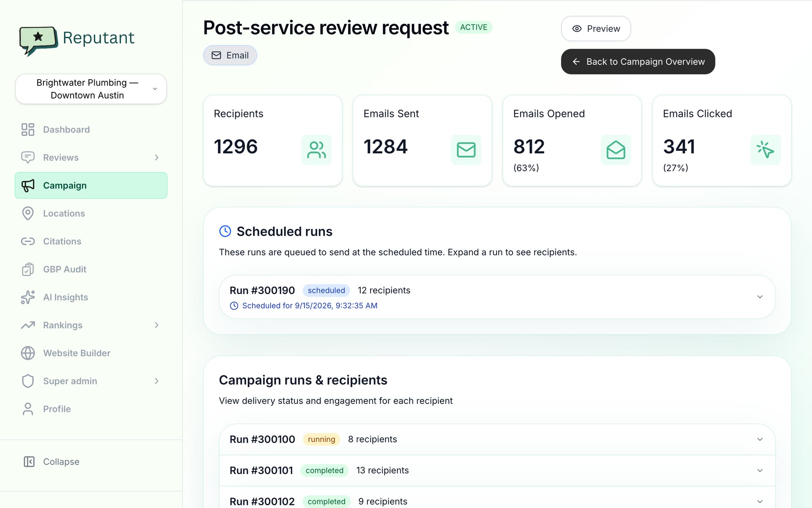Click the Profile person icon
The image size is (812, 508).
28,409
